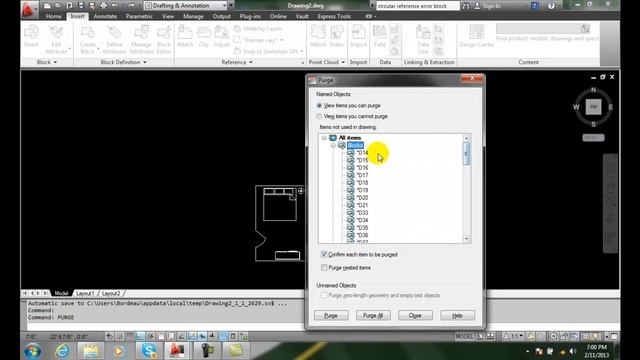Select View items you can purge radio

319,105
